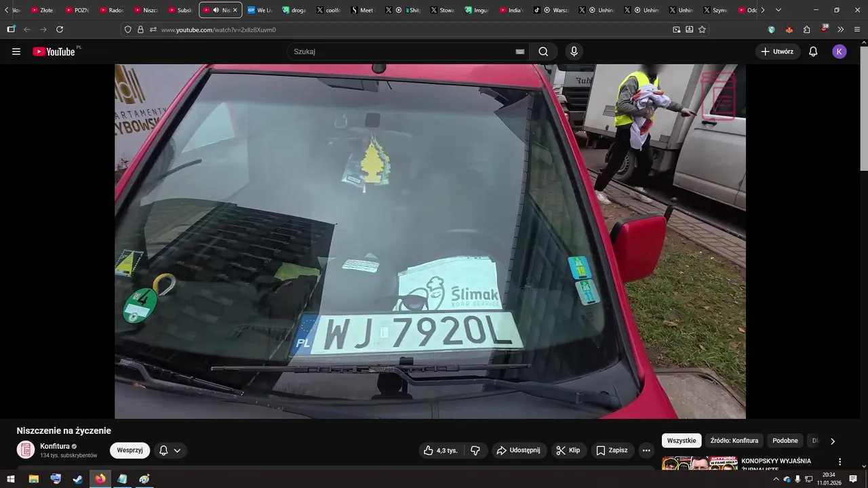Open the Windows Start menu
868x488 pixels.
coord(11,479)
